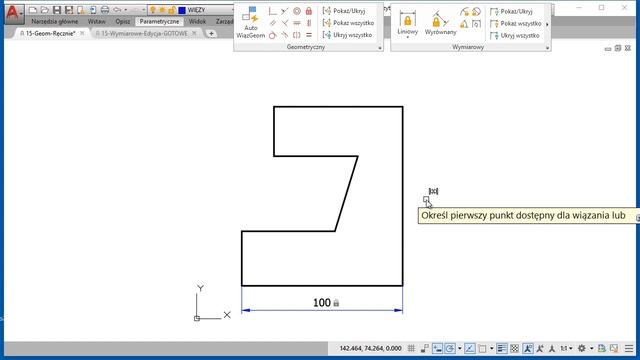Click the blue layer color swatch
This screenshot has height=360, width=640.
point(182,10)
